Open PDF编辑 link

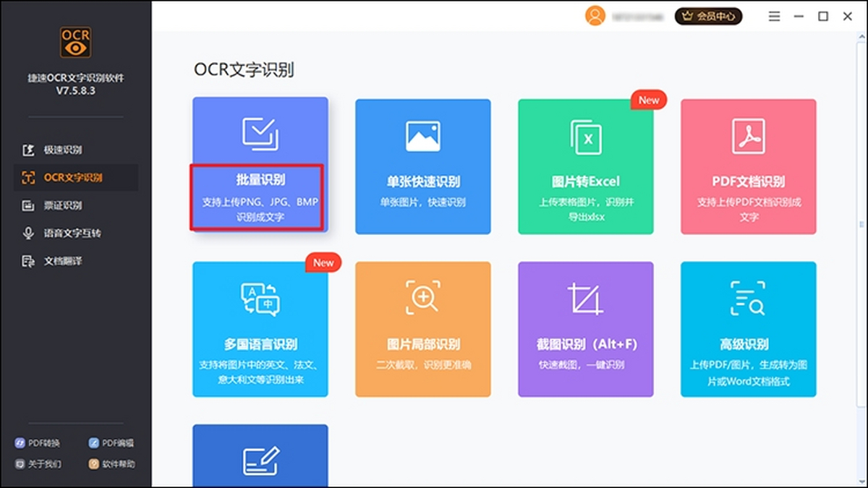tap(111, 443)
